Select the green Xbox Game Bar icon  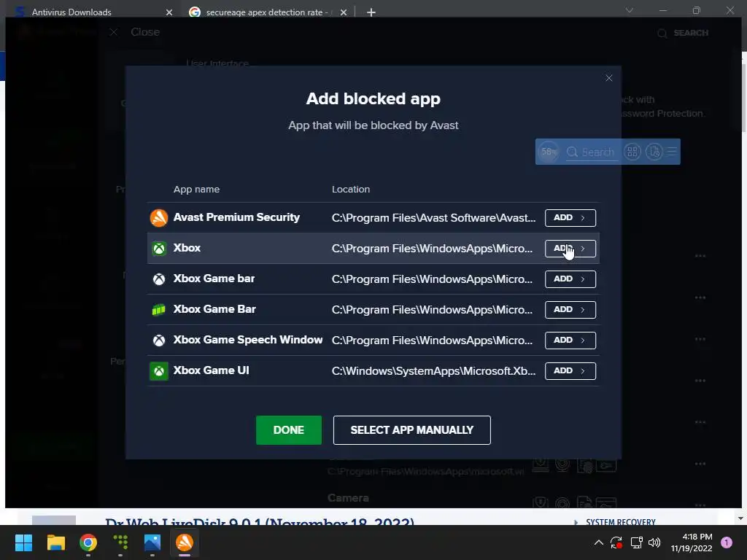pos(158,309)
